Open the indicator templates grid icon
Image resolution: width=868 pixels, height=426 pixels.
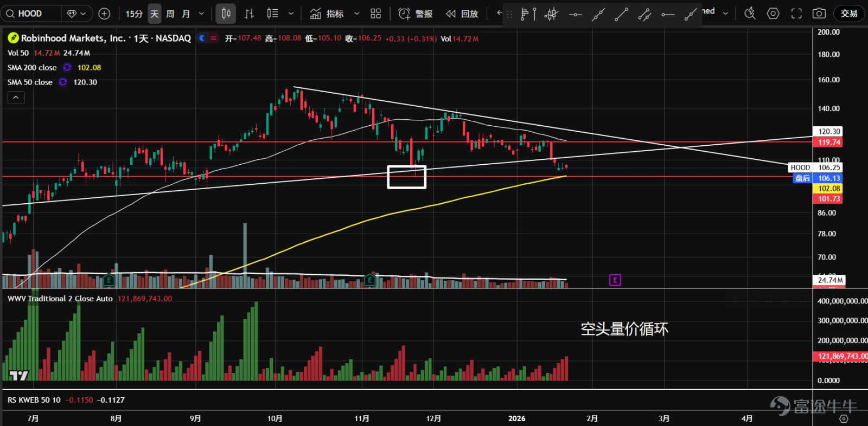pyautogui.click(x=375, y=14)
